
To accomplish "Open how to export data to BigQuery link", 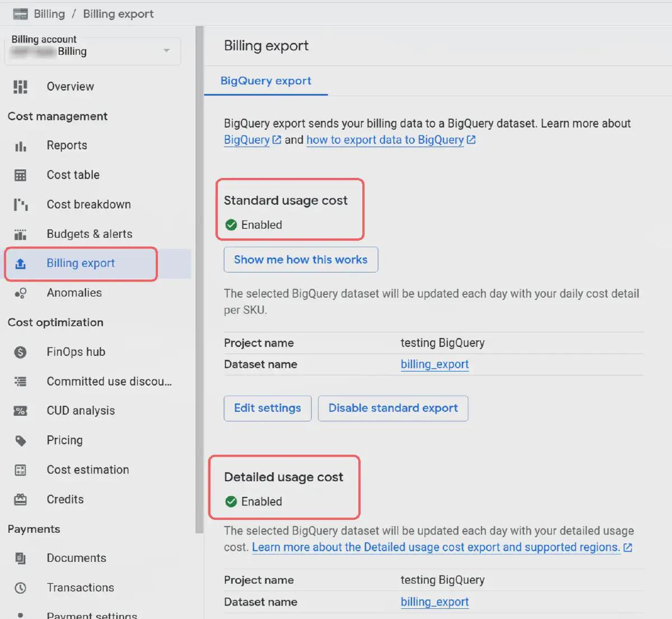I will 385,140.
